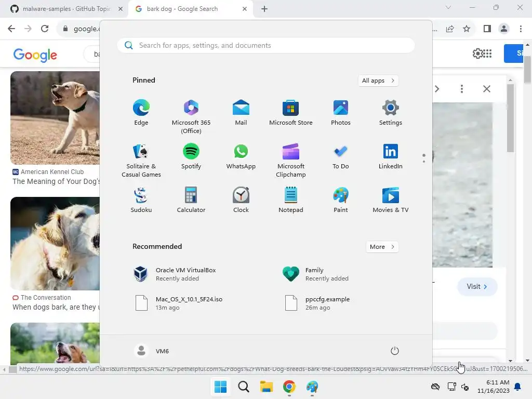Open the Calculator app
This screenshot has width=532, height=399.
click(x=191, y=200)
